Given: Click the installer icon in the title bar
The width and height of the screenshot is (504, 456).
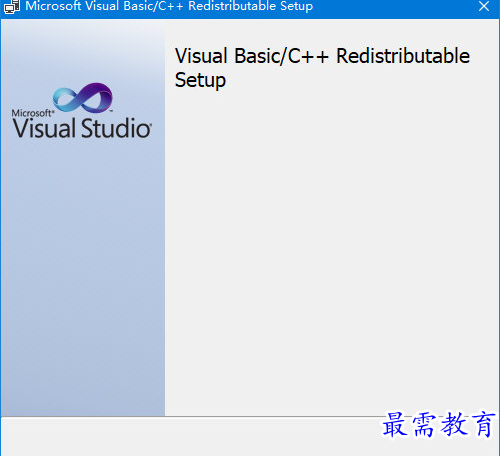Looking at the screenshot, I should click(12, 7).
